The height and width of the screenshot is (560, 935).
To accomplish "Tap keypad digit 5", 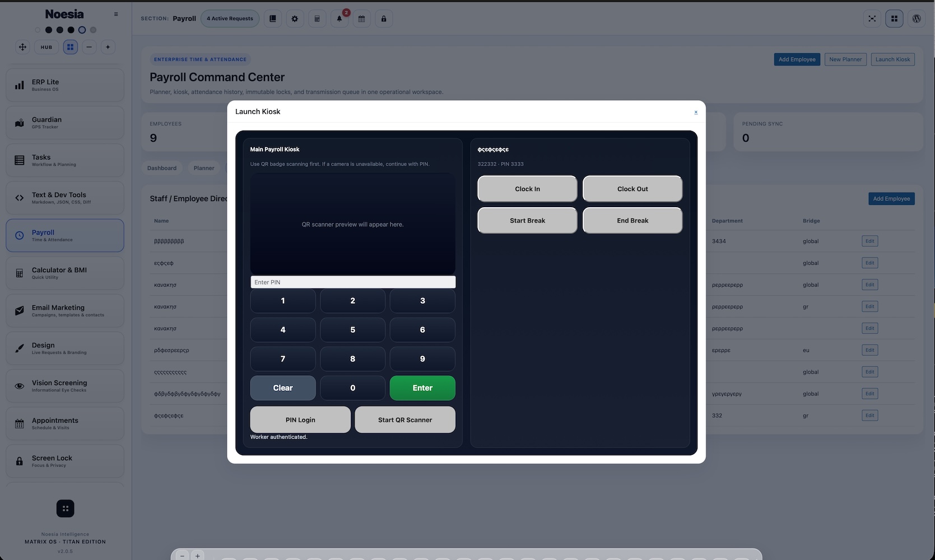I will click(x=352, y=330).
